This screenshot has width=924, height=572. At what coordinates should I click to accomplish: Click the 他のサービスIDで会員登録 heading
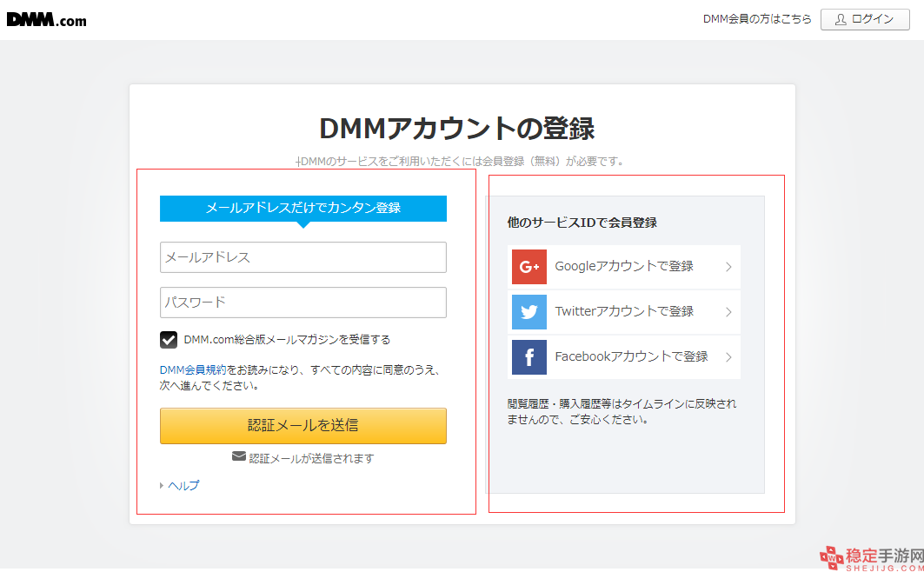[582, 223]
